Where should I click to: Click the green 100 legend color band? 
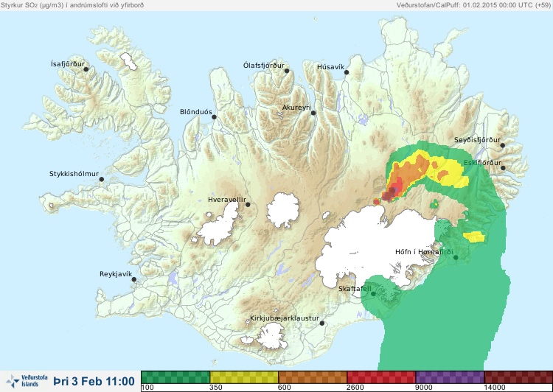175,377
